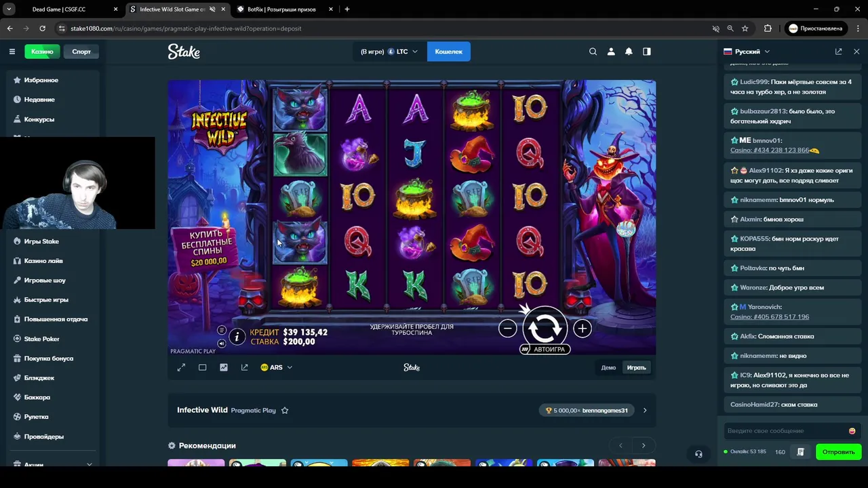Open the Stake sidebar hamburger menu

coord(12,52)
